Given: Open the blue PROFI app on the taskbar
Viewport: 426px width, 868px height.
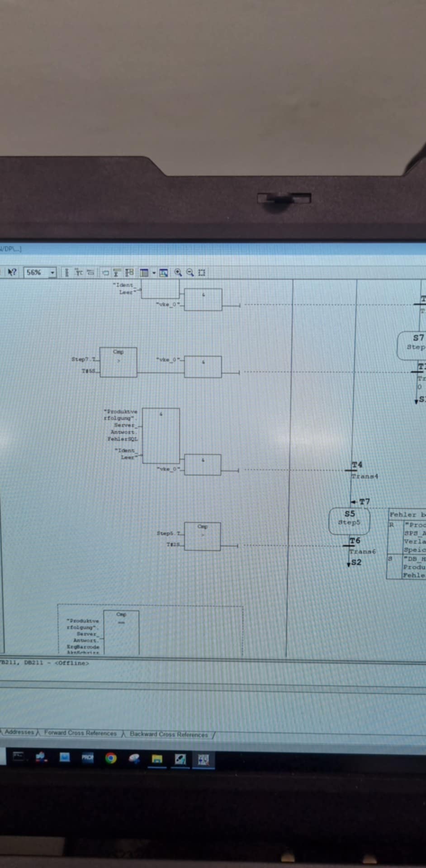Looking at the screenshot, I should tap(87, 758).
